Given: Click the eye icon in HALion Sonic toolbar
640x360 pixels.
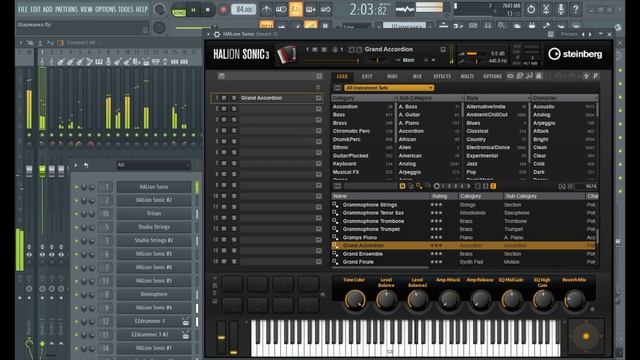Looking at the screenshot, I should point(511,76).
